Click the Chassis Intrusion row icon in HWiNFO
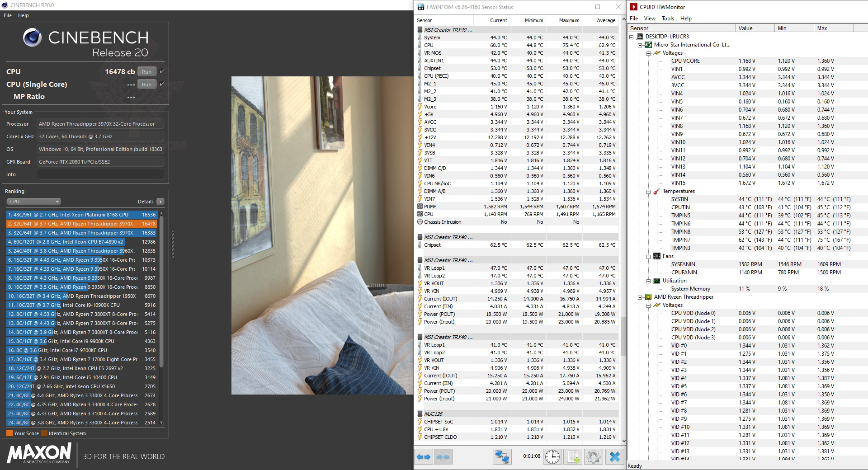 click(420, 222)
